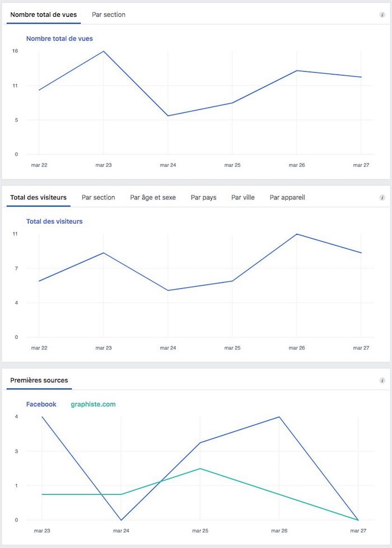Viewport: 392px width, 548px height.
Task: Select the Premières sources tab
Action: point(39,381)
